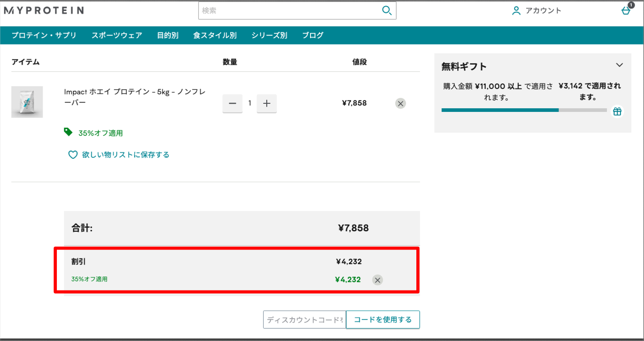Open 目的別 menu
Image resolution: width=644 pixels, height=341 pixels.
point(168,35)
